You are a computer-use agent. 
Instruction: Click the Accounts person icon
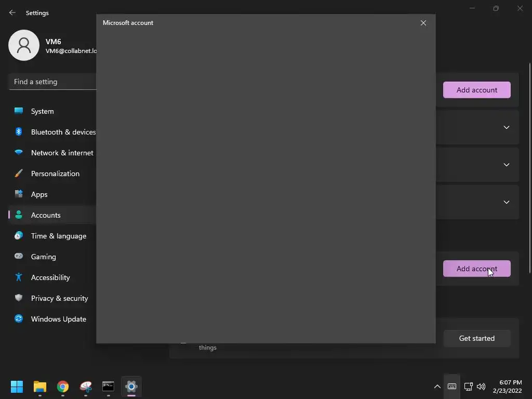pyautogui.click(x=19, y=215)
